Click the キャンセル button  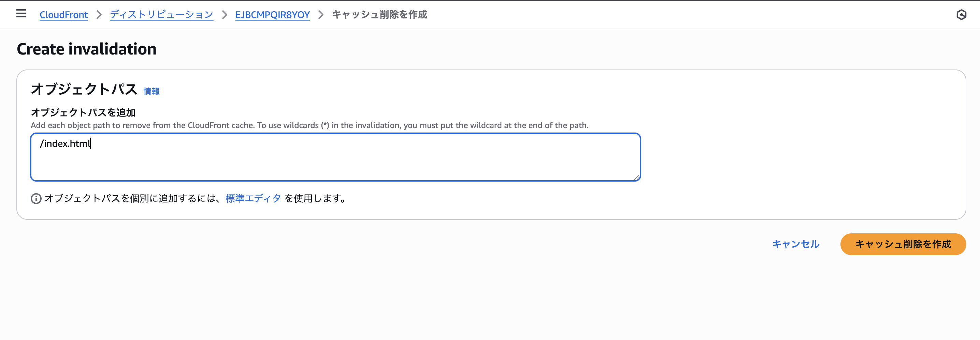click(x=795, y=244)
